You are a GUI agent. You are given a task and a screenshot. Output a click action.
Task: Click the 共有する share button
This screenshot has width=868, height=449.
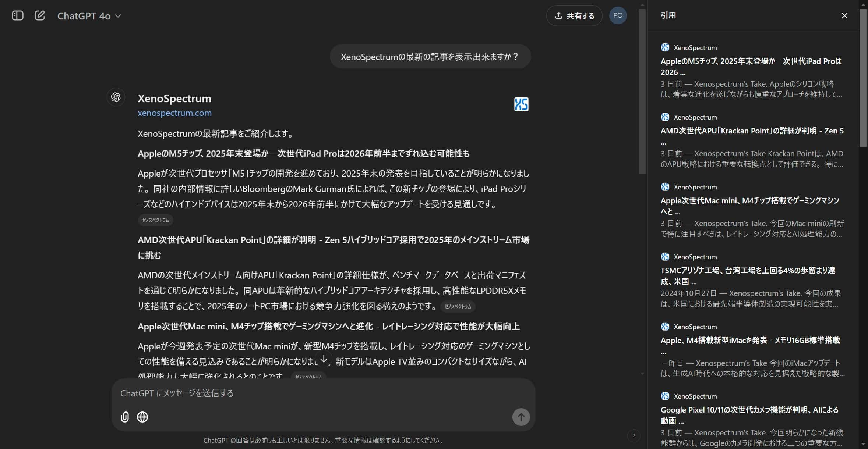tap(574, 15)
